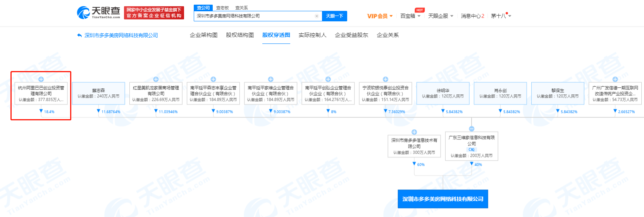
Task: Select the 广东三维家信息科技有限公司 node
Action: click(472, 146)
